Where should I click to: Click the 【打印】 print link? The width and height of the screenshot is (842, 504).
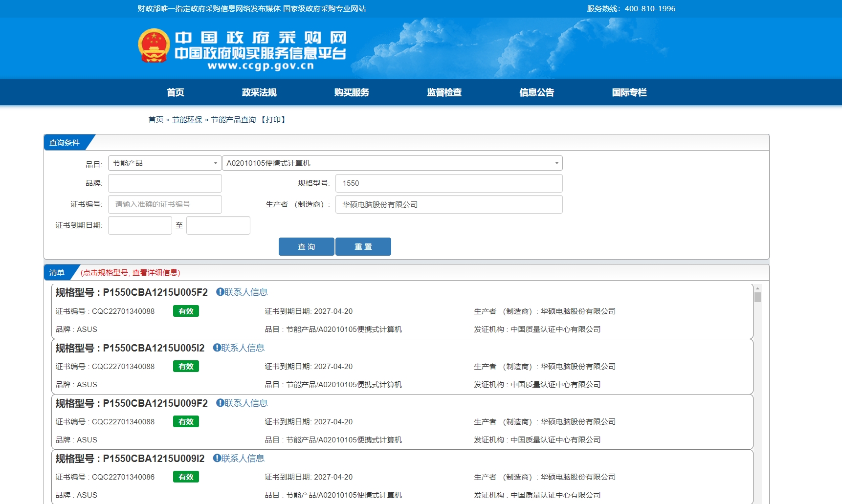(x=273, y=119)
